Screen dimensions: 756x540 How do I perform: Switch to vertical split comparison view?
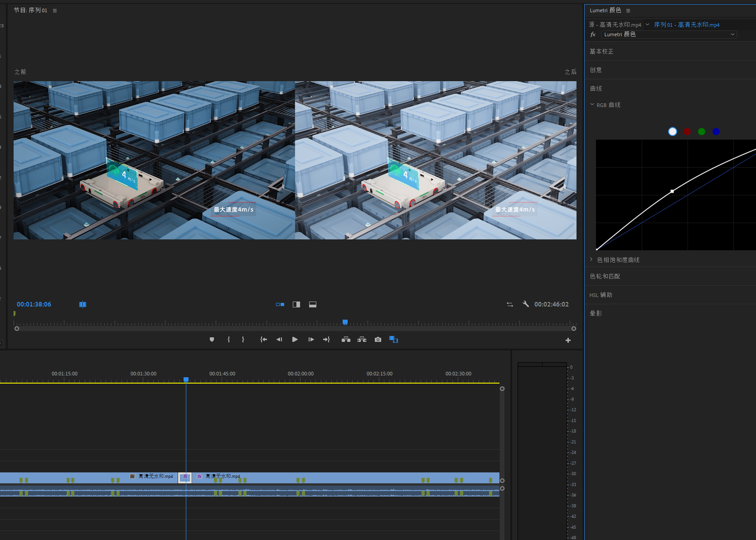[296, 305]
